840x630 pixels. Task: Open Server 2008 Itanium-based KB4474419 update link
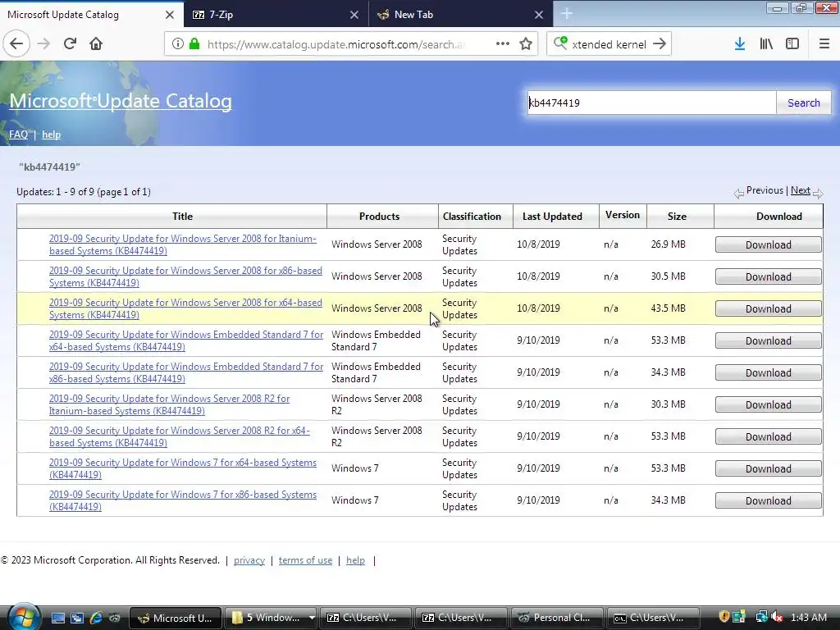tap(183, 244)
